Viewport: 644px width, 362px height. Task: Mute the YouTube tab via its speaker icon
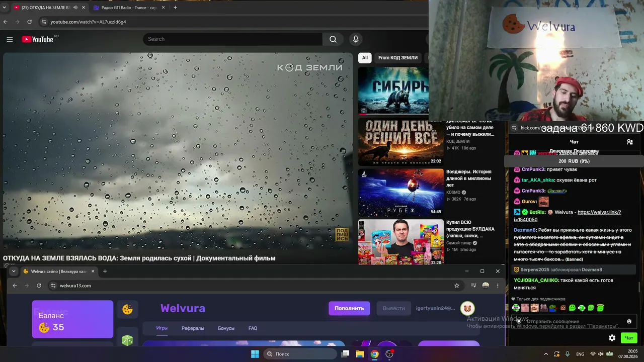tap(75, 8)
